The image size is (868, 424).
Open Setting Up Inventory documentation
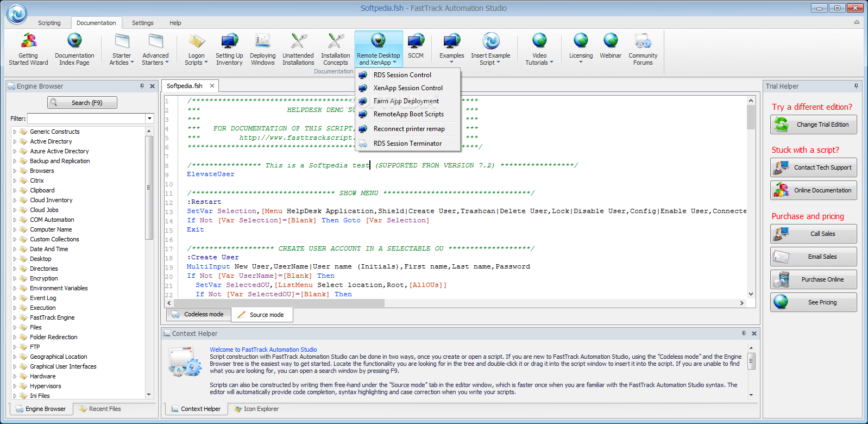point(229,49)
